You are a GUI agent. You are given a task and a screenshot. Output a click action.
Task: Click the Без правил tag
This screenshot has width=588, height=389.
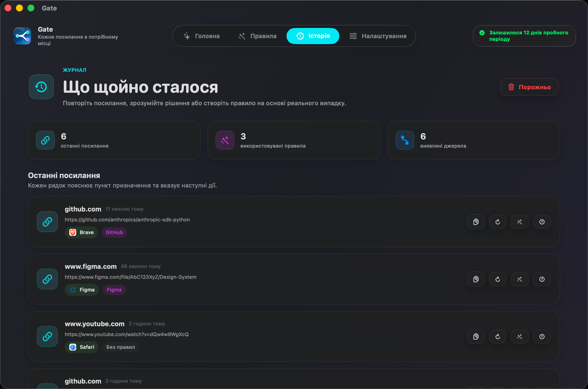tap(121, 347)
